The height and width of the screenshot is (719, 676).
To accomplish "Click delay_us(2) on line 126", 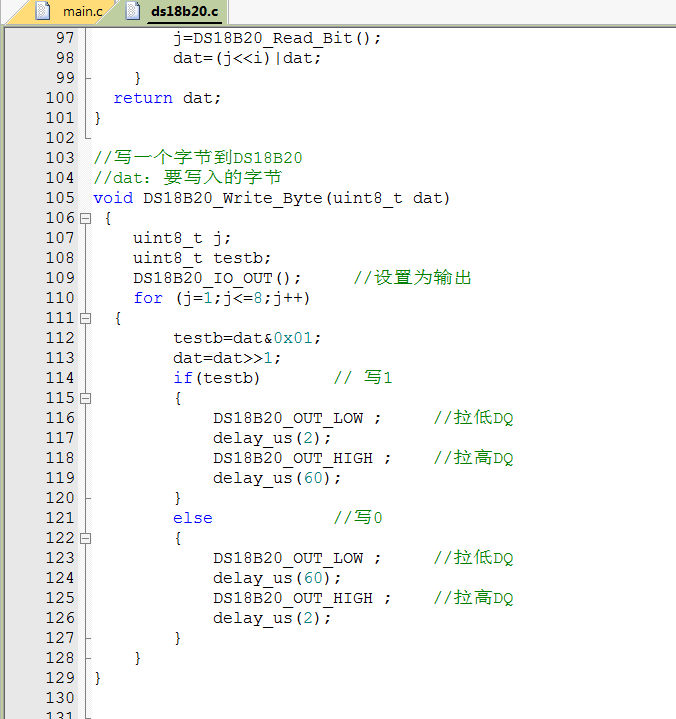I will click(x=266, y=618).
